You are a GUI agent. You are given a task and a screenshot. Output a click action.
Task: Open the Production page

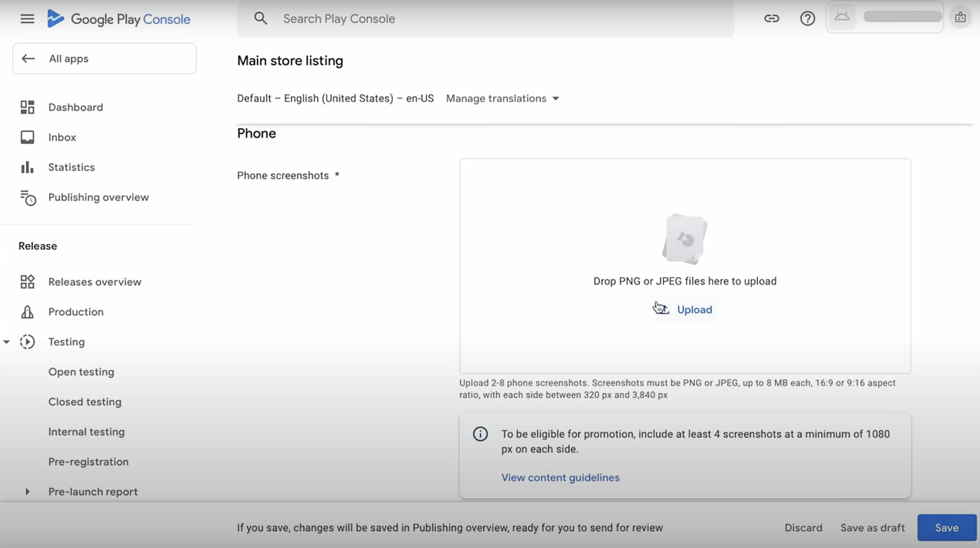pyautogui.click(x=76, y=312)
